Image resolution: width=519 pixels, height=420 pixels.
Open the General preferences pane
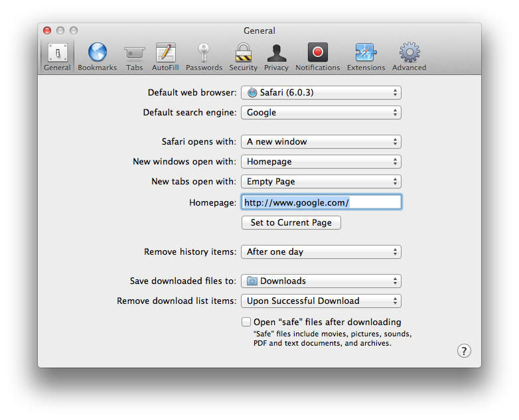(57, 56)
